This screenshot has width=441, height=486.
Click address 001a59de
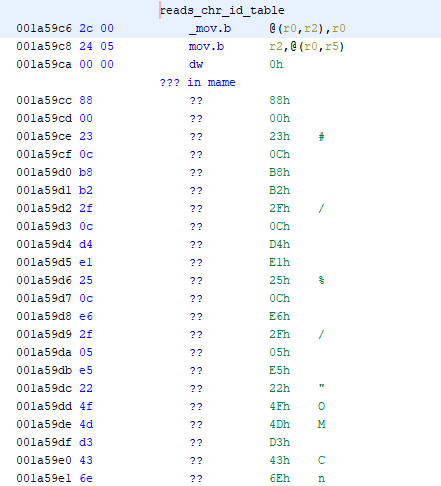[x=44, y=425]
